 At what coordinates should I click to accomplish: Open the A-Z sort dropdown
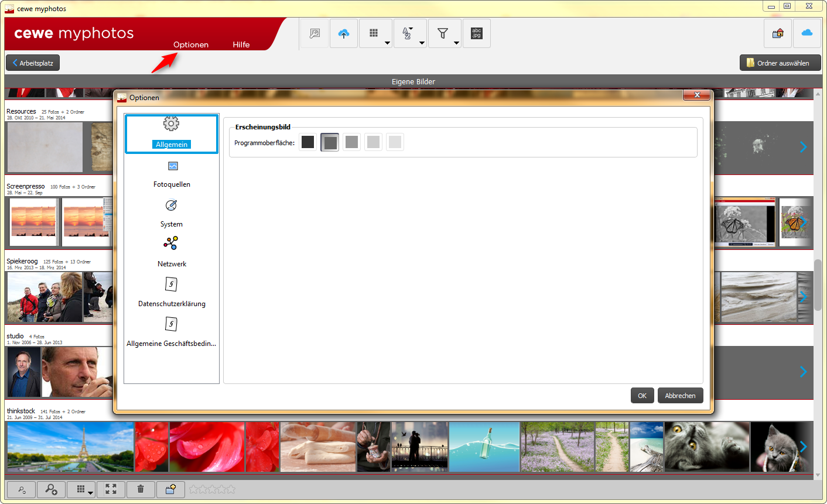coord(410,33)
